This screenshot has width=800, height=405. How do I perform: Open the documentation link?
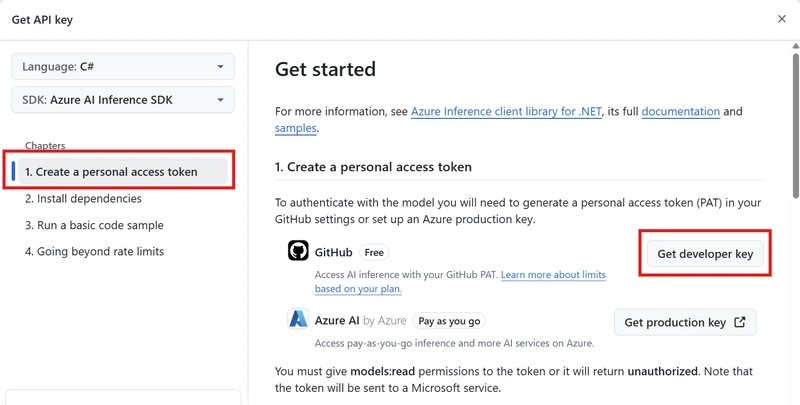click(681, 111)
